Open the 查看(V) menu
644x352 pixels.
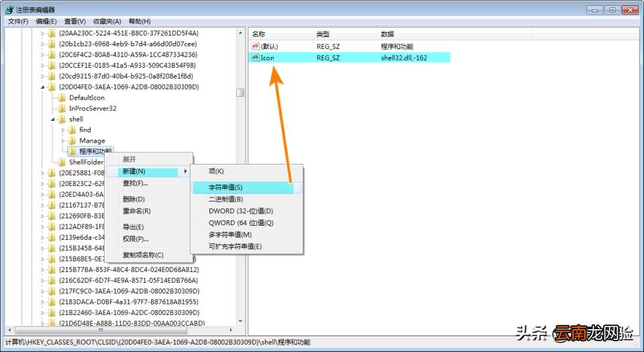tap(74, 21)
